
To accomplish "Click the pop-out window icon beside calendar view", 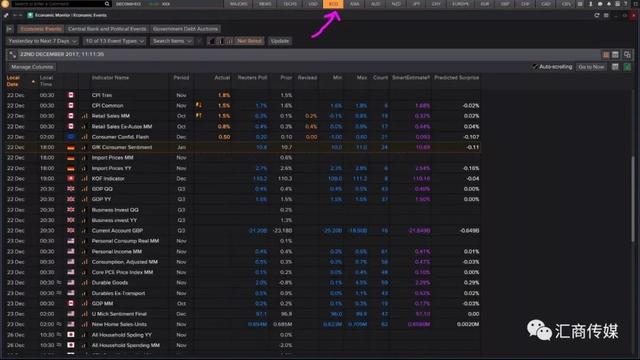I will click(x=627, y=55).
